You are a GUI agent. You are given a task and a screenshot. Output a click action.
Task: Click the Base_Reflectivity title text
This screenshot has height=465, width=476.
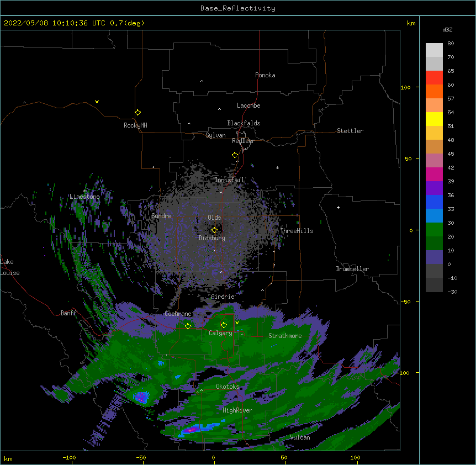tap(238, 8)
